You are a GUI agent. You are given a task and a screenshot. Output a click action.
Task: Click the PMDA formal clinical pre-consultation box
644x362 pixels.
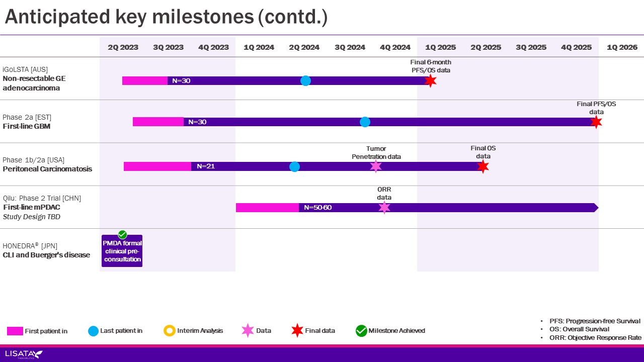point(122,251)
